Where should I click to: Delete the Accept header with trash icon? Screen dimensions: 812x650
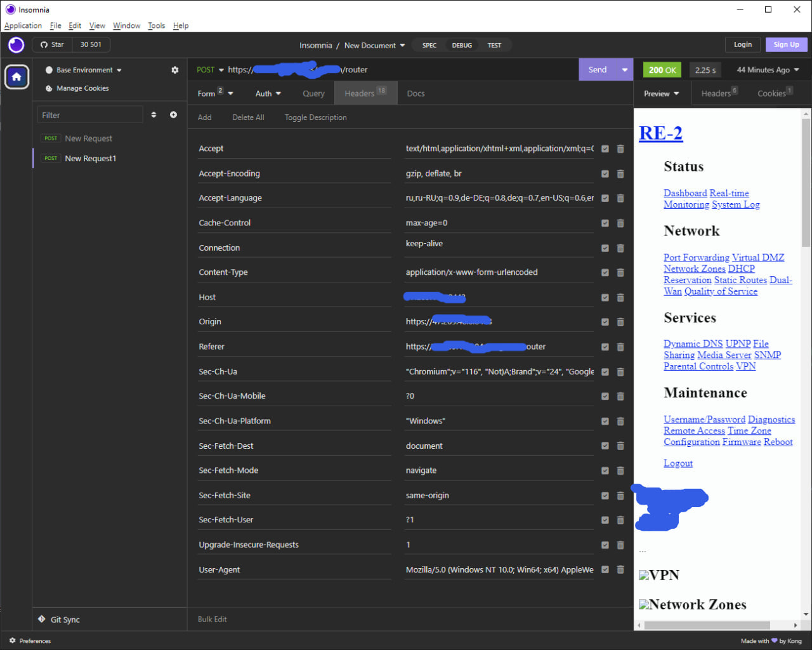point(620,149)
